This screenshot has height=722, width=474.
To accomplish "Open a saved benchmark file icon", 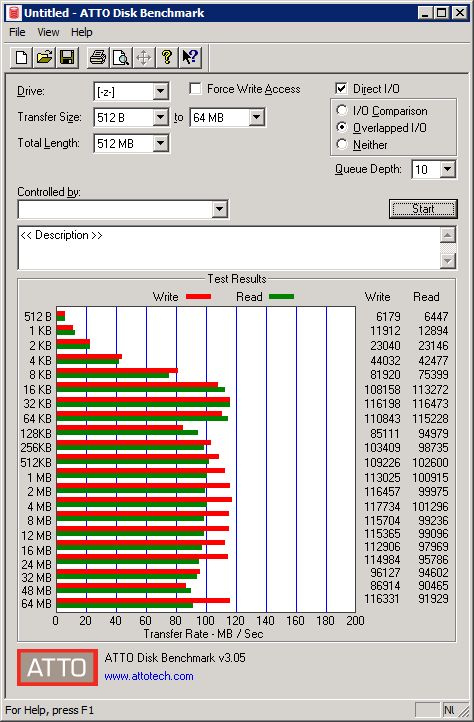I will [44, 58].
